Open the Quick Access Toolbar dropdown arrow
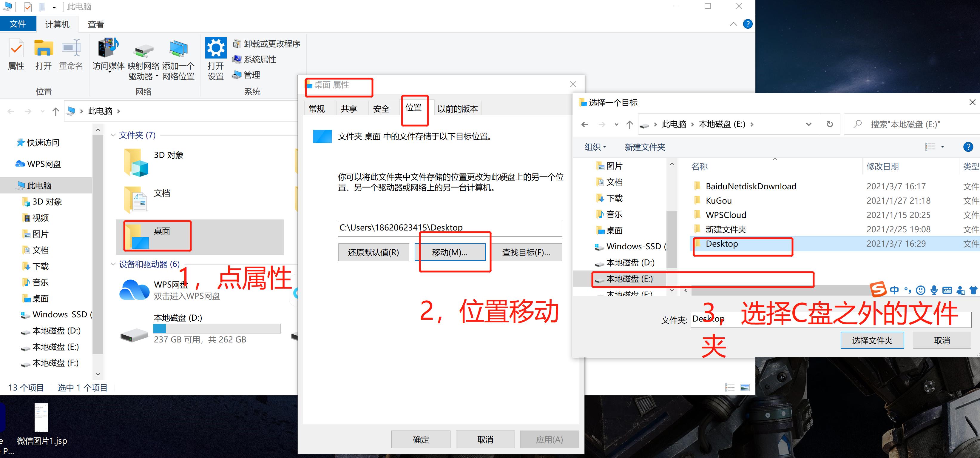Screen dimensions: 980x458 click(54, 7)
